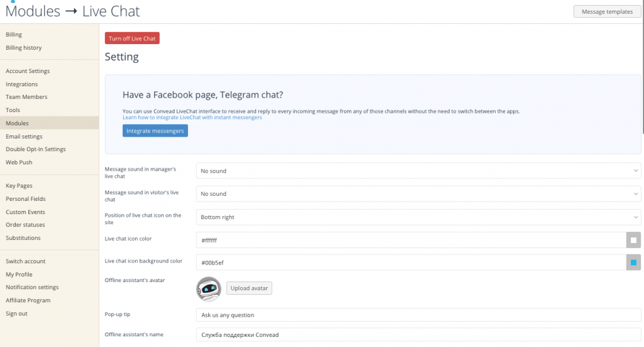The height and width of the screenshot is (347, 644).
Task: Open Web Push settings
Action: (19, 162)
